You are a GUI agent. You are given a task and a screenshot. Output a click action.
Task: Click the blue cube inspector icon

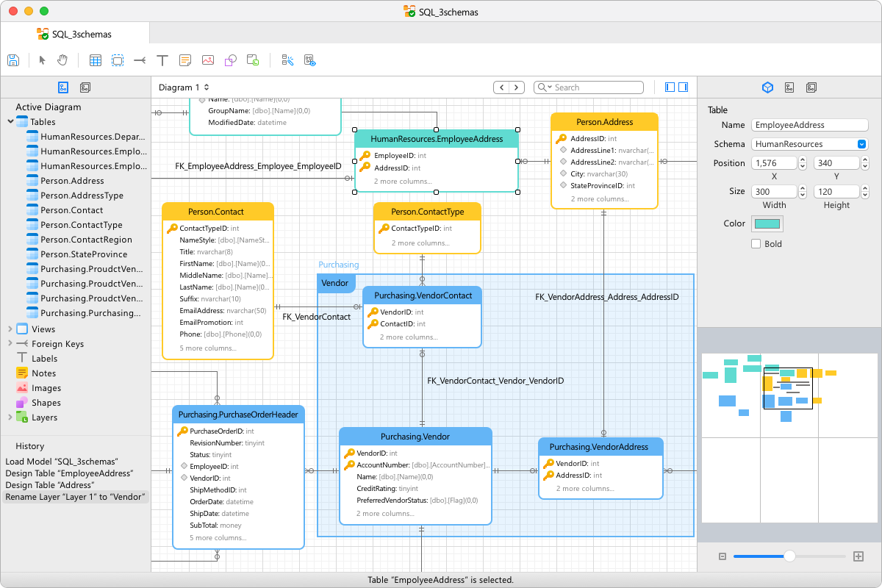(767, 87)
